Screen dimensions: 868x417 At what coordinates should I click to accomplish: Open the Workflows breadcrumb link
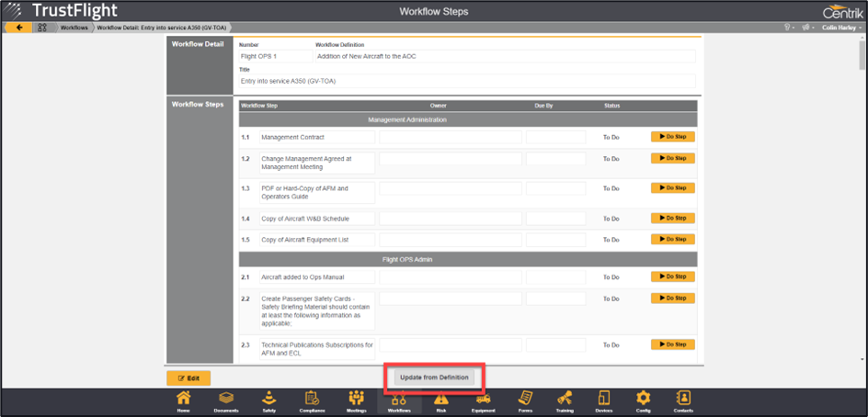pyautogui.click(x=74, y=28)
